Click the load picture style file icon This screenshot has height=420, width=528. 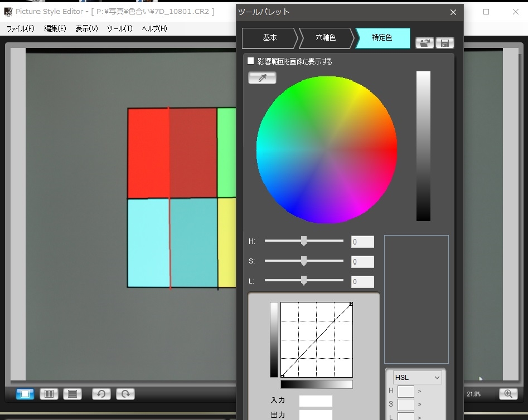424,43
